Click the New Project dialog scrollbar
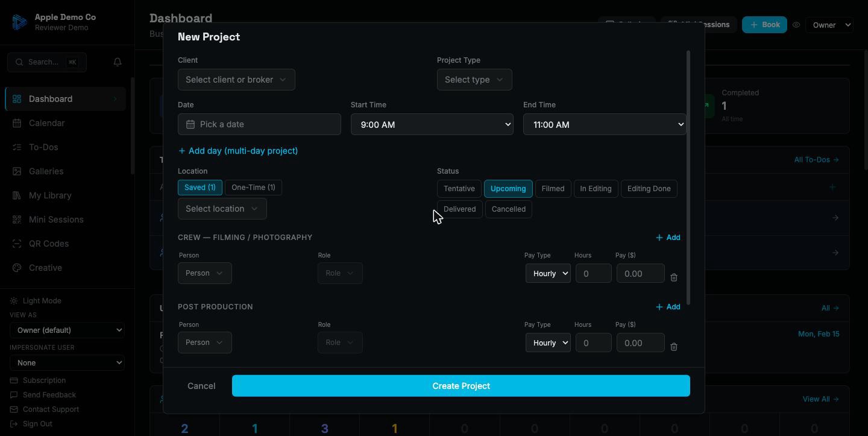868x436 pixels. (x=688, y=178)
